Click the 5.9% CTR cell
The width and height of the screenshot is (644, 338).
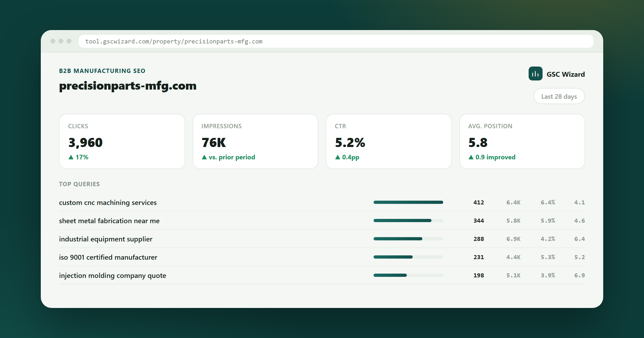pos(548,221)
